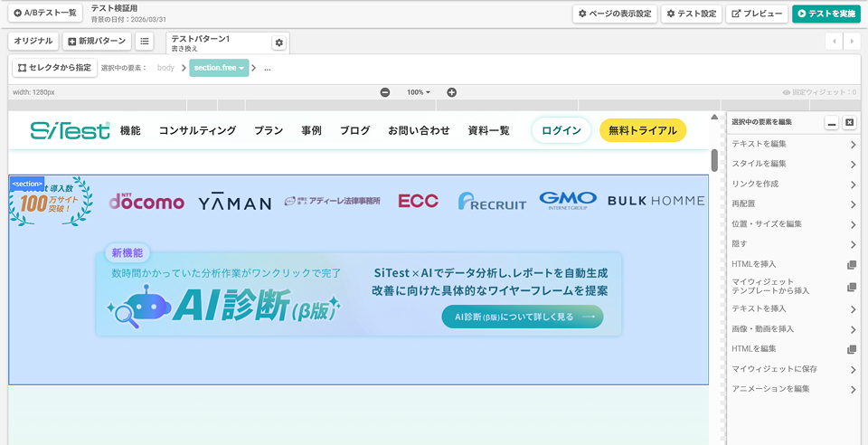Select body in element breadcrumb

click(165, 68)
